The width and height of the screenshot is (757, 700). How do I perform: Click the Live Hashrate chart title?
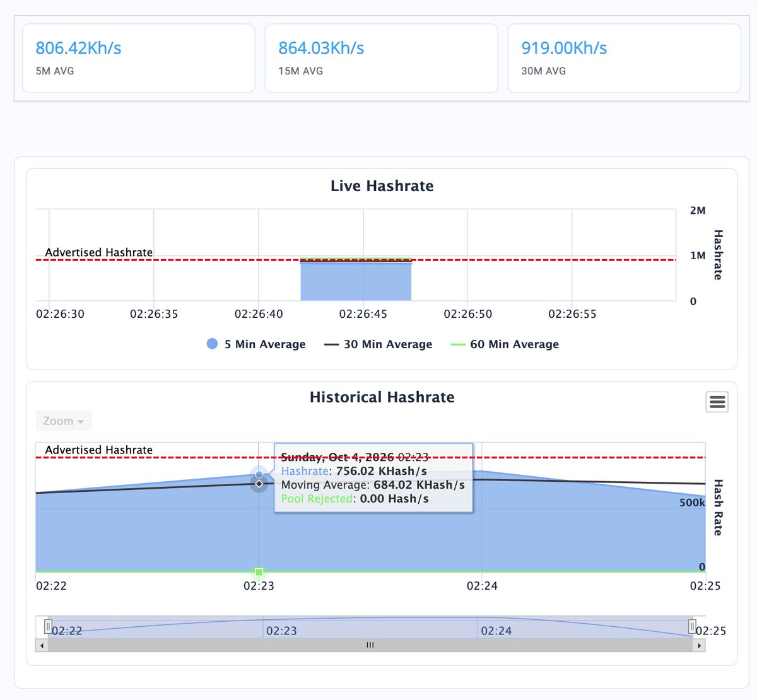(382, 186)
